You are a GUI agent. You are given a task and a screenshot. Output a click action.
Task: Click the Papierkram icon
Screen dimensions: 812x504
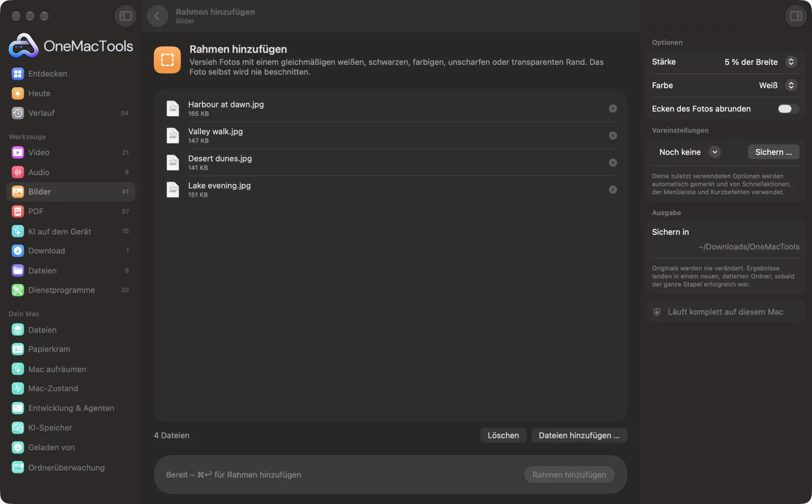point(18,349)
